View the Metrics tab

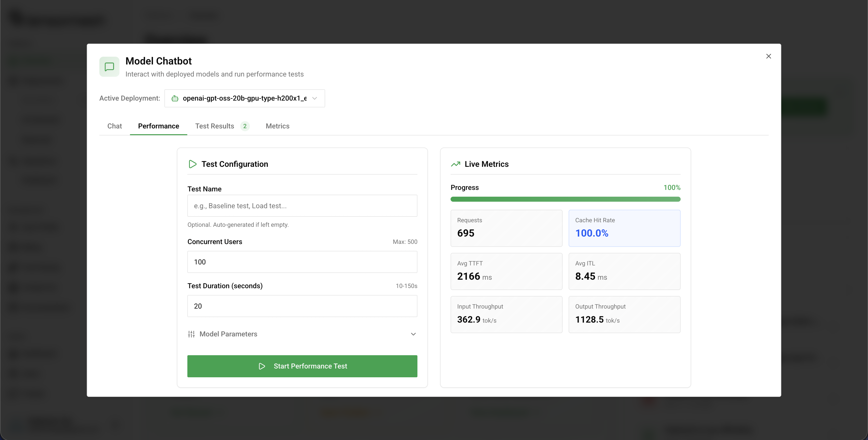pyautogui.click(x=277, y=126)
